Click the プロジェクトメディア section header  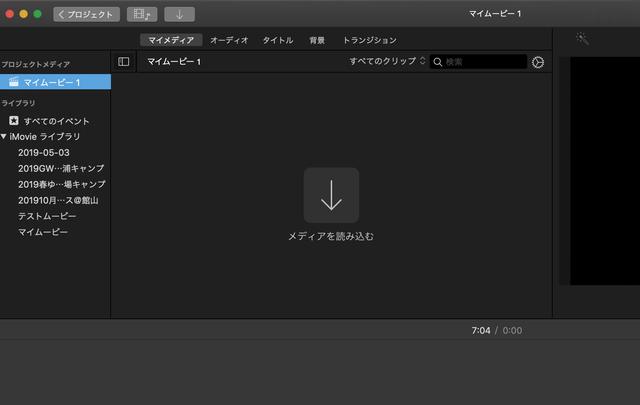pyautogui.click(x=36, y=65)
